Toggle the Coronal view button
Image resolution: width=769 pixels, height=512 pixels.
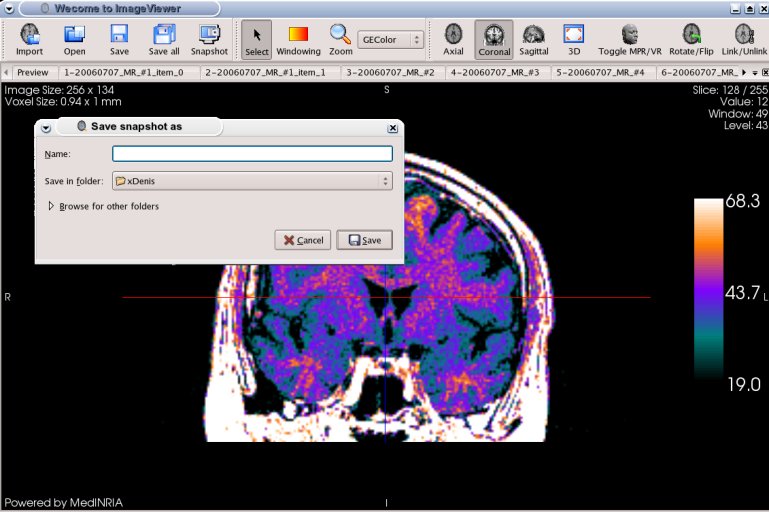pyautogui.click(x=494, y=39)
